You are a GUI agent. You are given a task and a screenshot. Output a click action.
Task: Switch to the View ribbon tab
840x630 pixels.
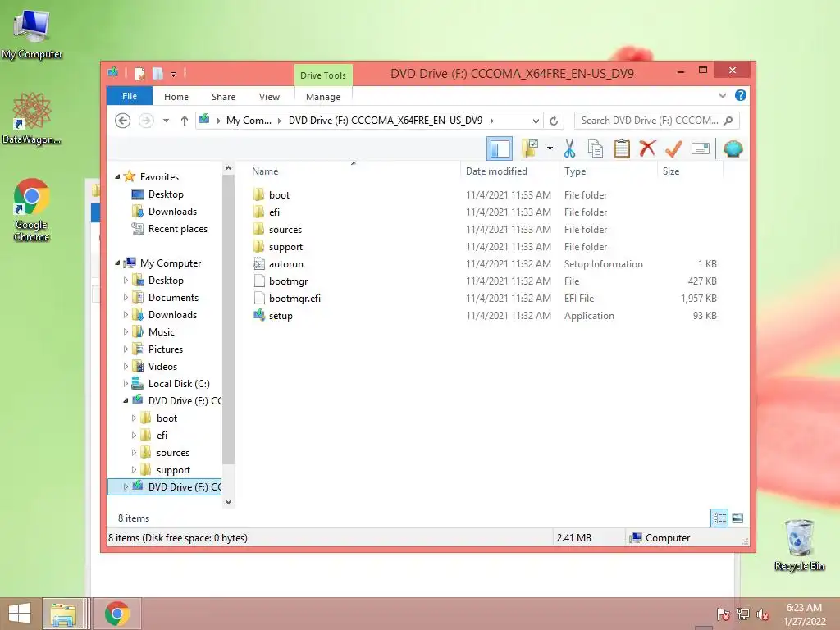coord(269,97)
